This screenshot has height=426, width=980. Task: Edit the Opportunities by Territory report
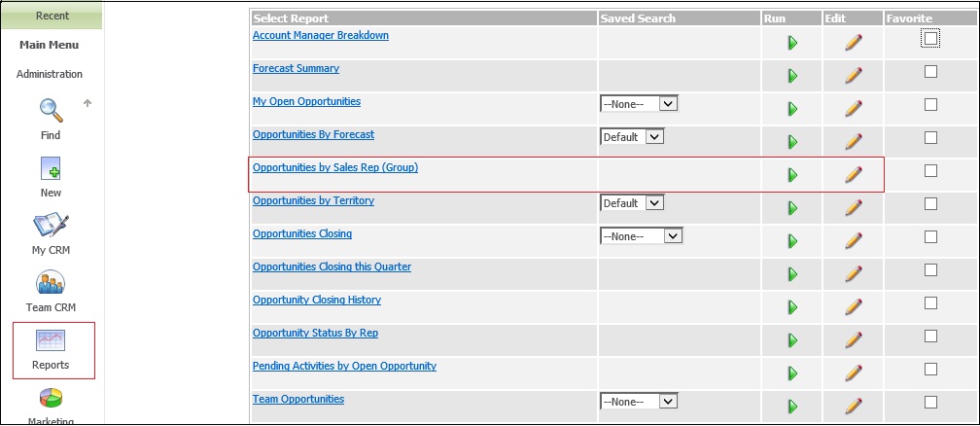coord(854,208)
